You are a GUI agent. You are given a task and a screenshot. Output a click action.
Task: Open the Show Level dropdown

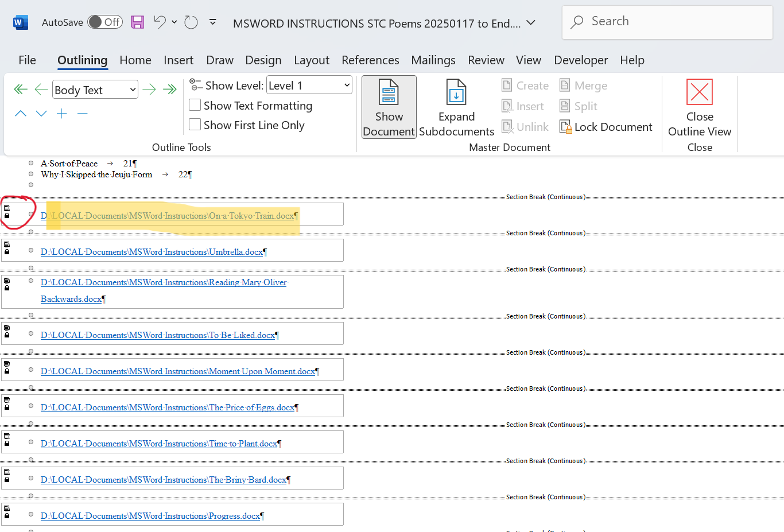pyautogui.click(x=309, y=84)
